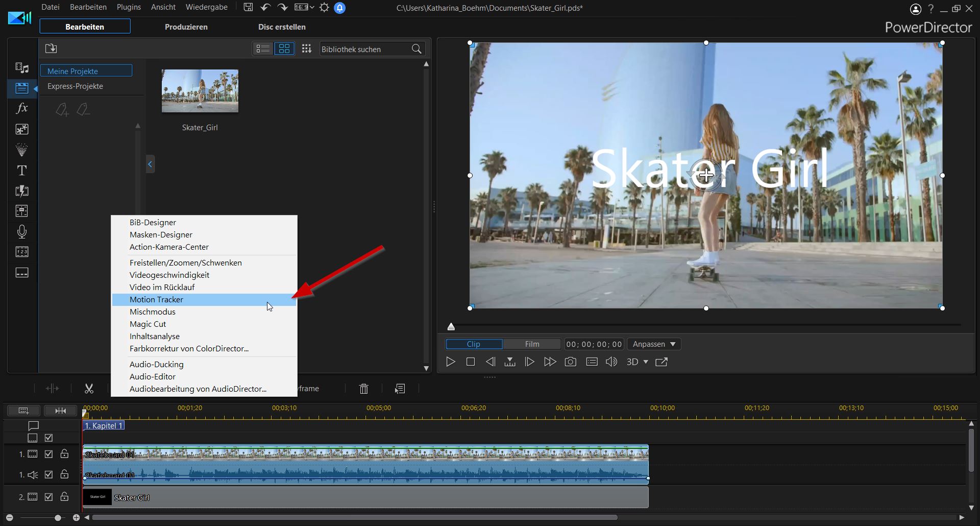Delete selected clip with trash icon
This screenshot has width=980, height=526.
tap(363, 389)
